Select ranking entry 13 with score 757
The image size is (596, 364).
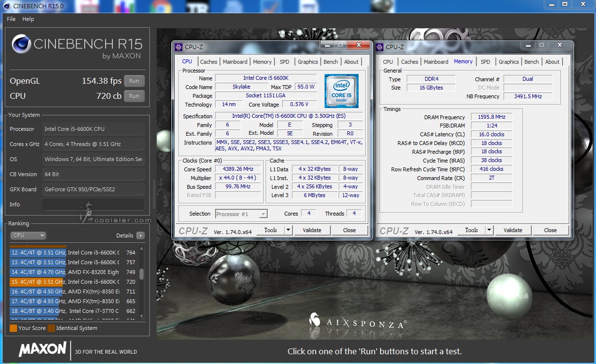pos(73,262)
